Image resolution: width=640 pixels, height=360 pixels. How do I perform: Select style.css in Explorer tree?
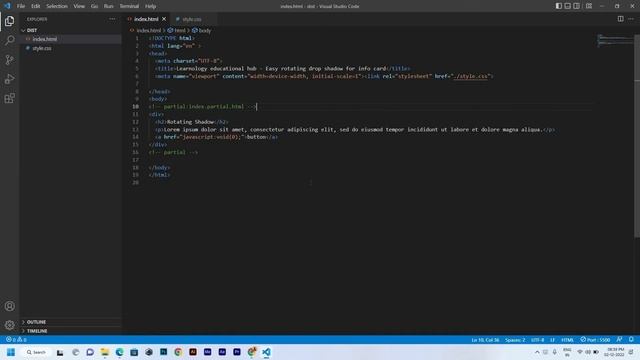pyautogui.click(x=42, y=48)
